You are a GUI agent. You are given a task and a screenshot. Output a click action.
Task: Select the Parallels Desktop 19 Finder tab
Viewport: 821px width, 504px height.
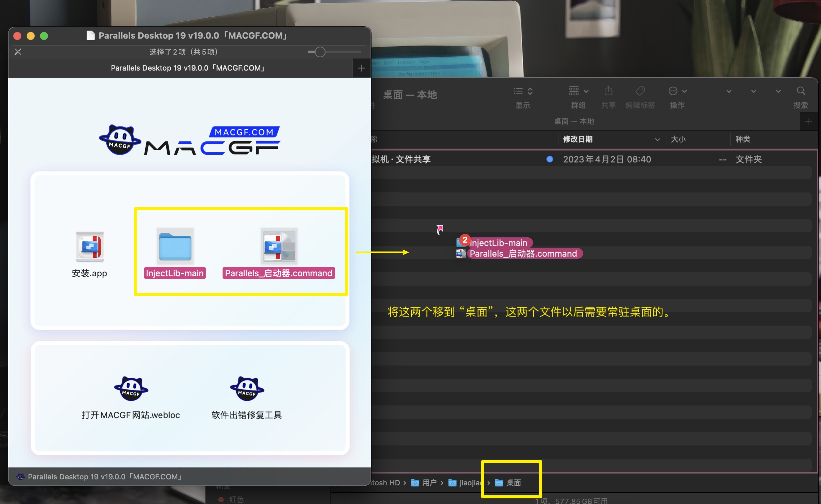coord(188,68)
